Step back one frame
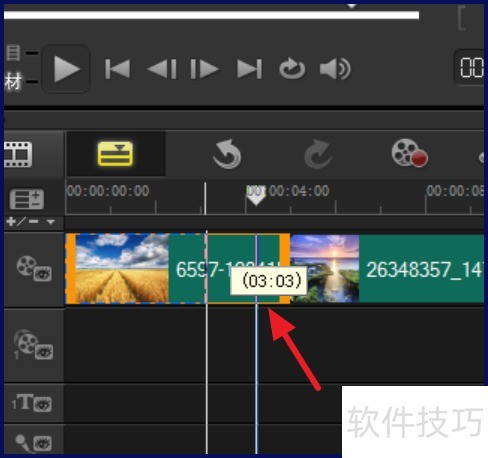 (x=162, y=69)
